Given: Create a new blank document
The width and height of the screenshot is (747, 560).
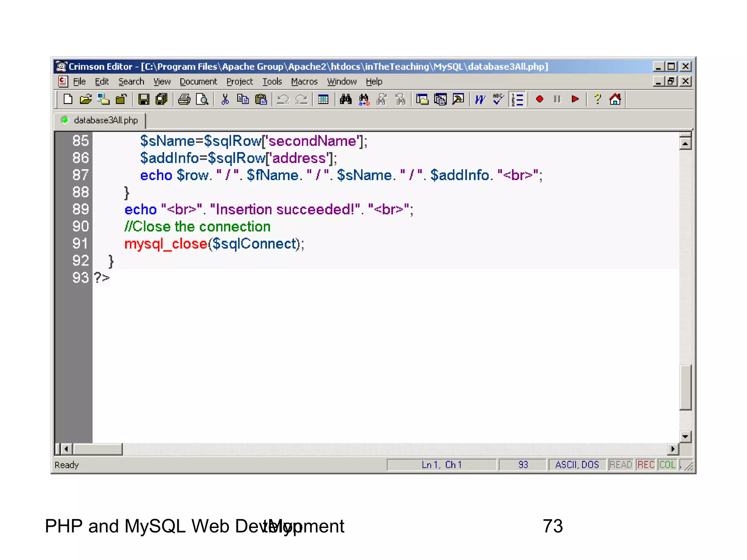Looking at the screenshot, I should coord(68,100).
